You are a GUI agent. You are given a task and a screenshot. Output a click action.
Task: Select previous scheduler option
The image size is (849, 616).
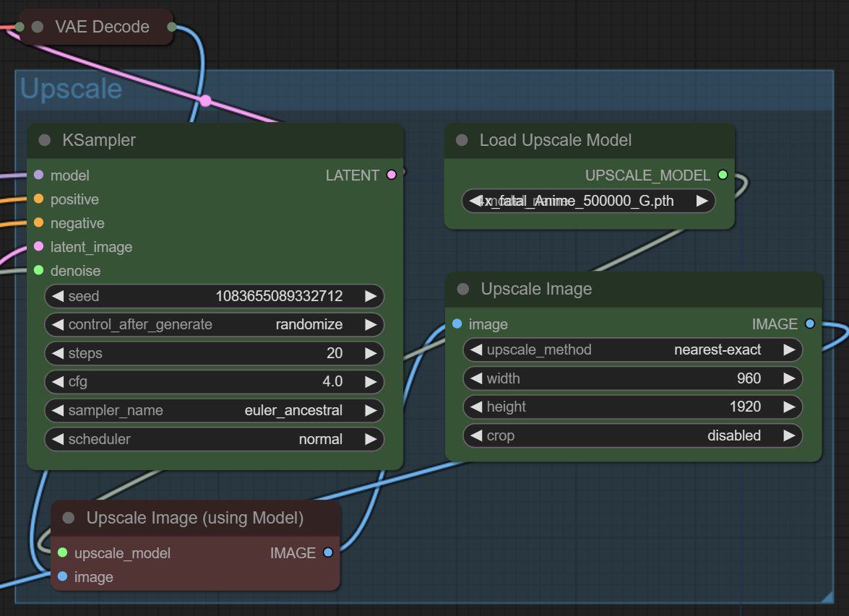click(57, 439)
